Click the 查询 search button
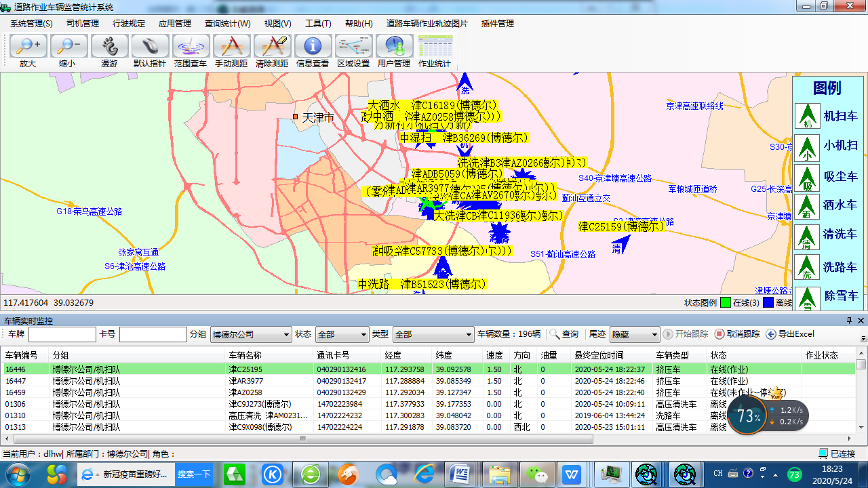This screenshot has width=868, height=488. (x=564, y=334)
